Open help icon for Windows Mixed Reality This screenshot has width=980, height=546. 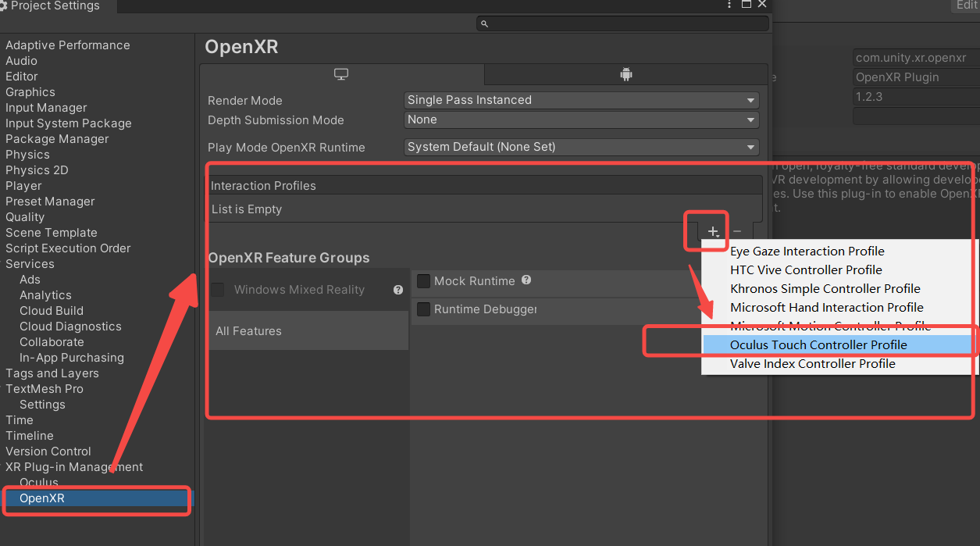pyautogui.click(x=398, y=290)
